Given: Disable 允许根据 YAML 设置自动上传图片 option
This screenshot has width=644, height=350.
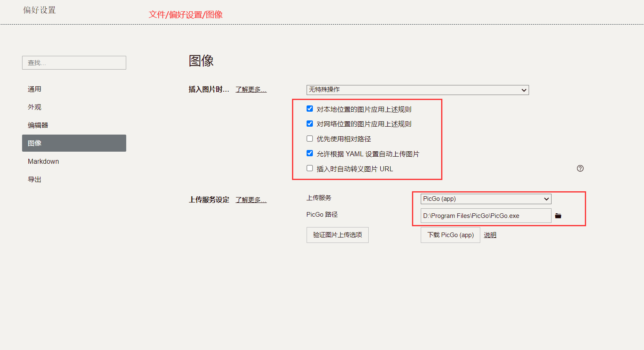Looking at the screenshot, I should [x=310, y=153].
